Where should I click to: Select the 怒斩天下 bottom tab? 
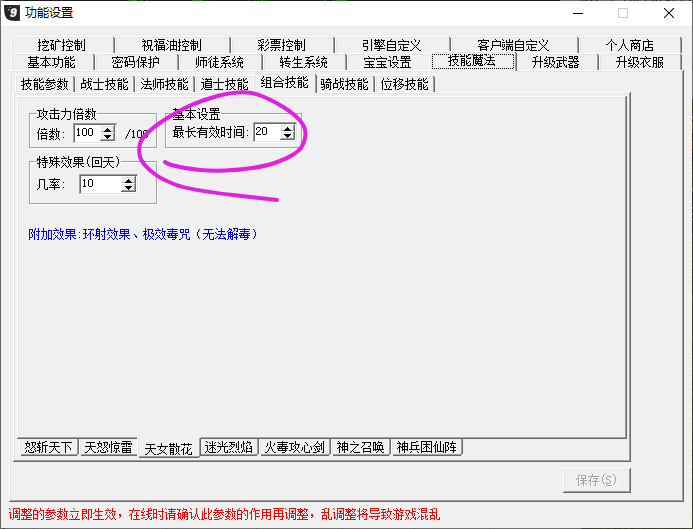(49, 447)
